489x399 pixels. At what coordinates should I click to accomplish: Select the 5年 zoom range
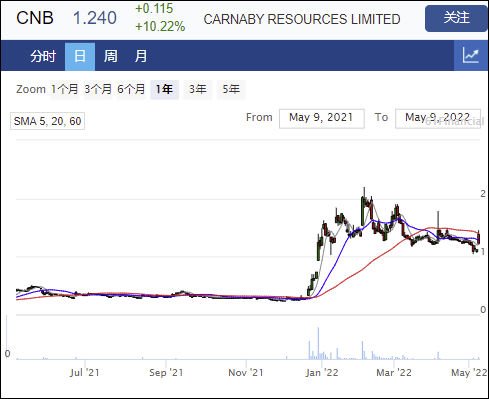231,89
